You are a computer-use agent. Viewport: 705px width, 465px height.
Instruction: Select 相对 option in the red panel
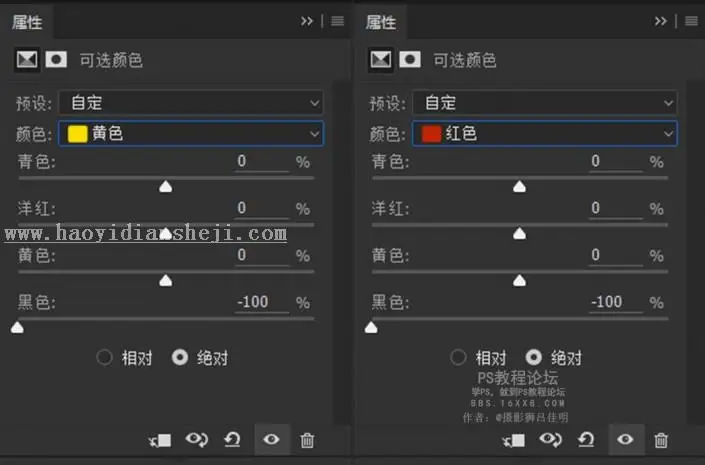[458, 358]
